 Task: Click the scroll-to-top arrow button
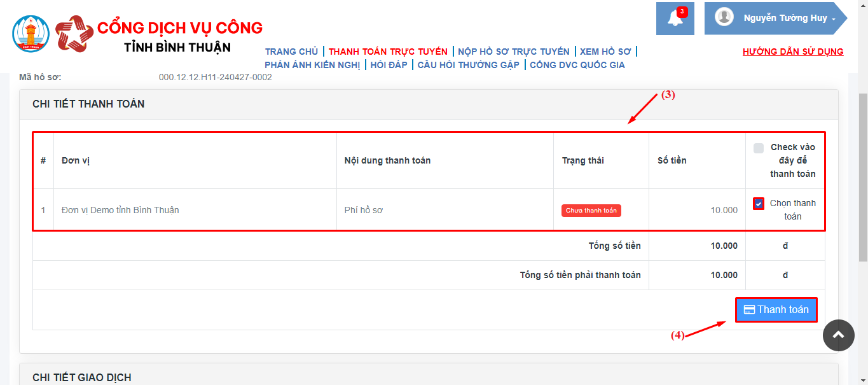pos(838,335)
